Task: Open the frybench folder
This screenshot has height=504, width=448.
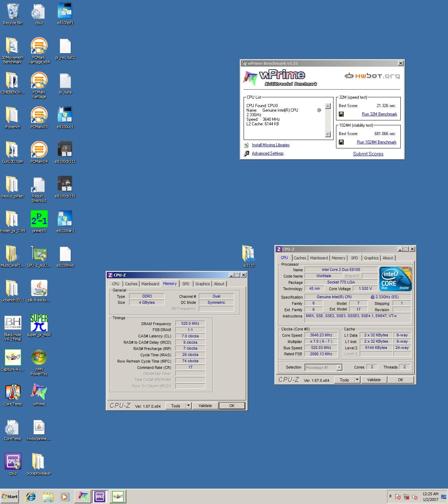Action: click(13, 118)
